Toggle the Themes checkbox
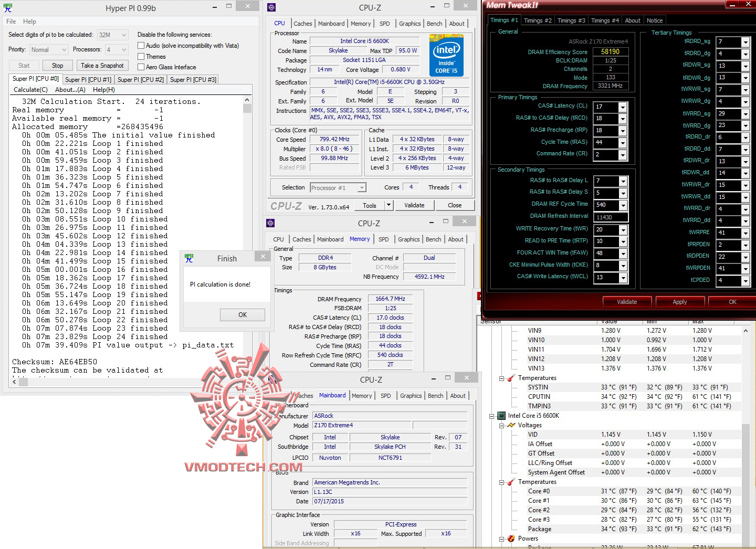The height and width of the screenshot is (549, 756). [x=141, y=57]
